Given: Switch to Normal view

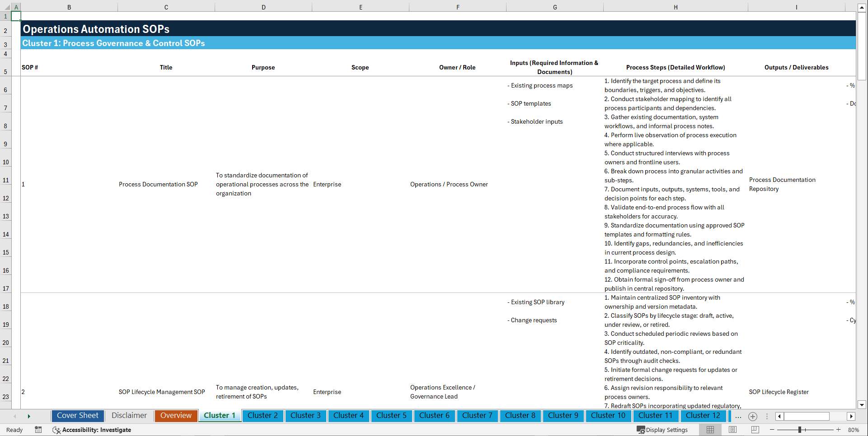Looking at the screenshot, I should pos(709,430).
